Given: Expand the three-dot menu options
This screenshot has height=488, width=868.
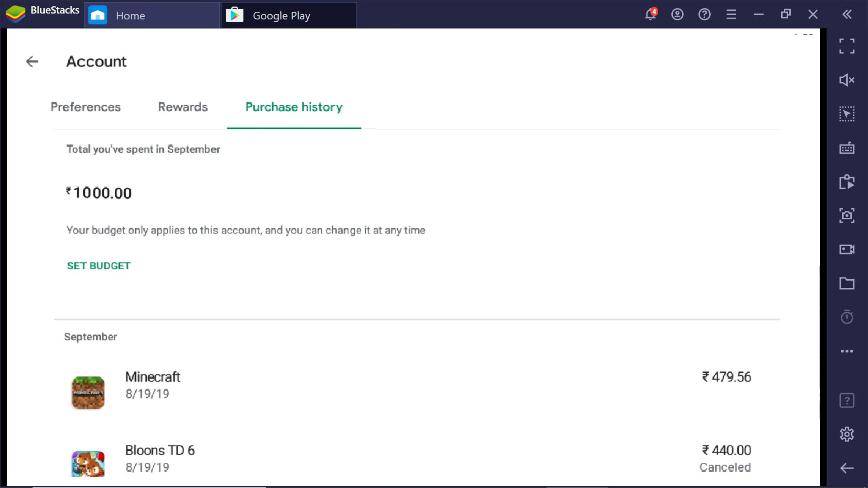Looking at the screenshot, I should point(847,351).
